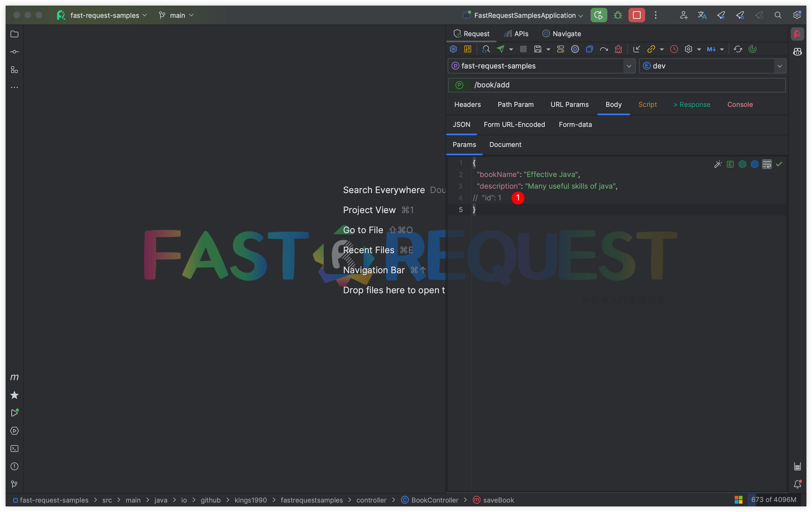Beautify the JSON body with the magic wand icon
812x512 pixels.
718,164
